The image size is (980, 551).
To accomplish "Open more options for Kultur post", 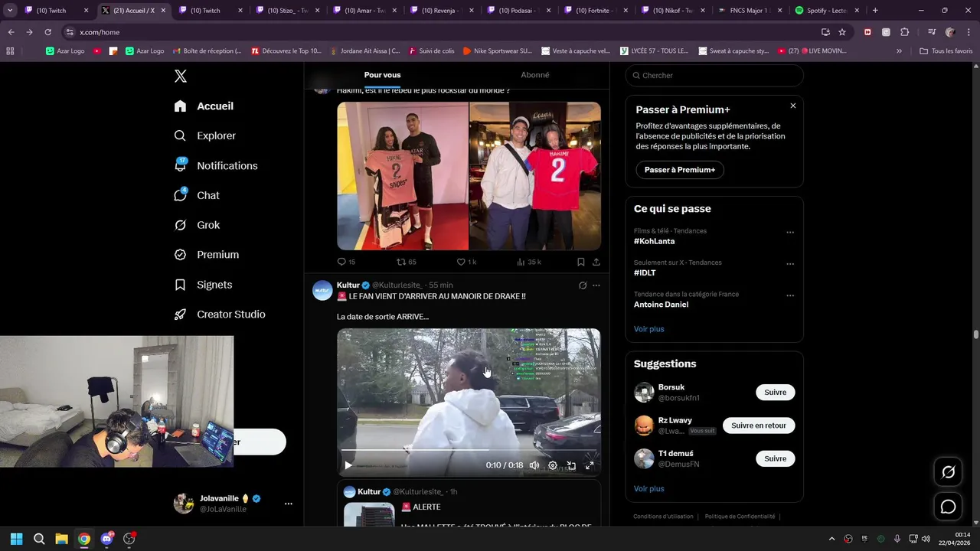I will [x=596, y=285].
